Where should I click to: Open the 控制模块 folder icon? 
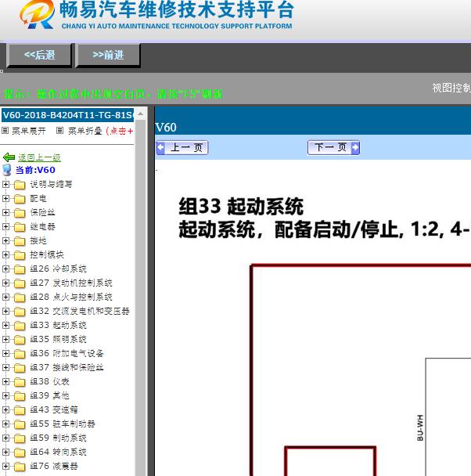point(20,255)
